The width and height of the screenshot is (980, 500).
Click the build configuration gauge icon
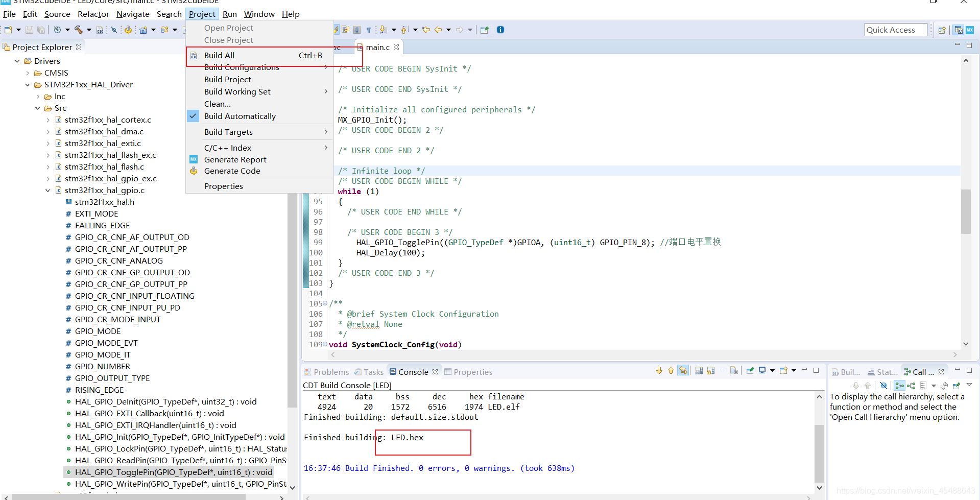(57, 30)
